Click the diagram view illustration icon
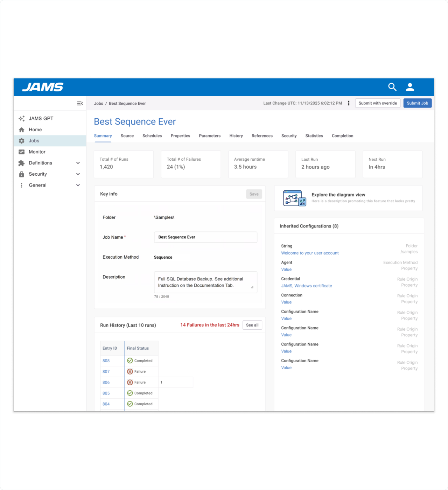 tap(294, 198)
